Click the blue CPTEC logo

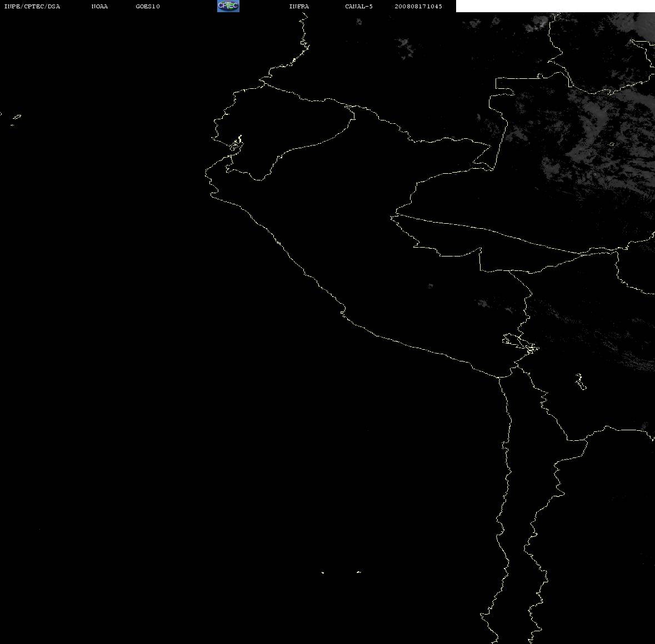point(228,6)
